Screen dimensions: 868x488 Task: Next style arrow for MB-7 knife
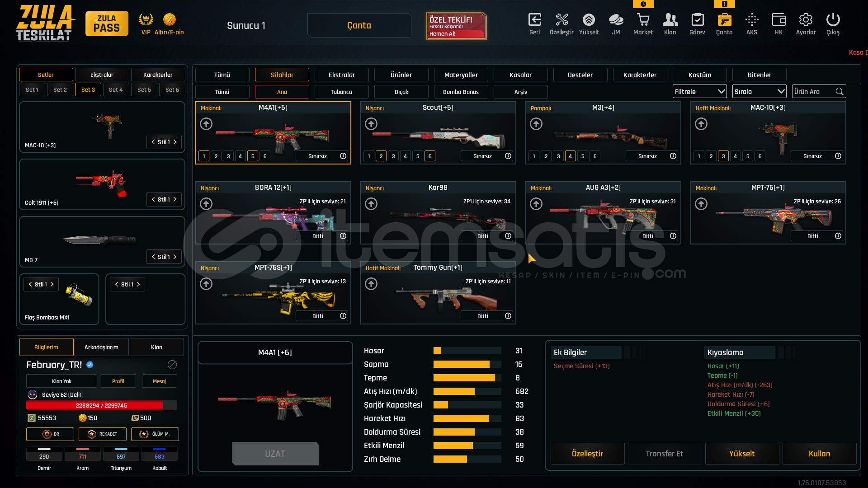[175, 257]
